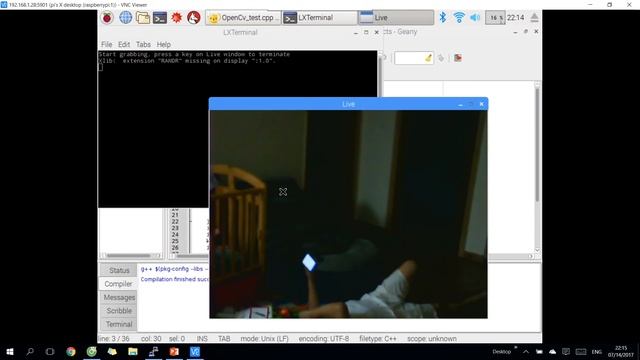The width and height of the screenshot is (640, 360).
Task: Click 'filetype: C++' in Geany status bar
Action: point(378,338)
